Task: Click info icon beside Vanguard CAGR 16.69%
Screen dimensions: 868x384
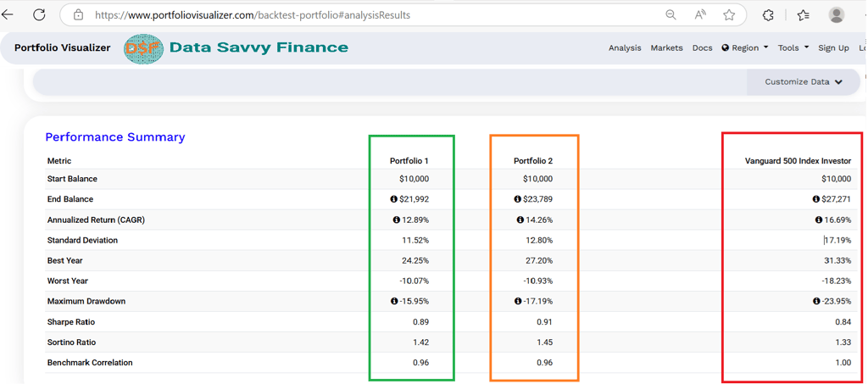Action: pos(818,220)
